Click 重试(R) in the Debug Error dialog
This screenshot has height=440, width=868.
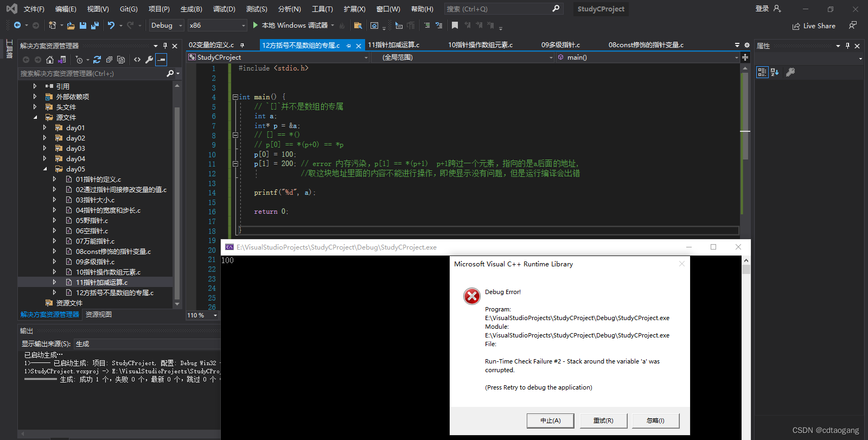coord(603,420)
